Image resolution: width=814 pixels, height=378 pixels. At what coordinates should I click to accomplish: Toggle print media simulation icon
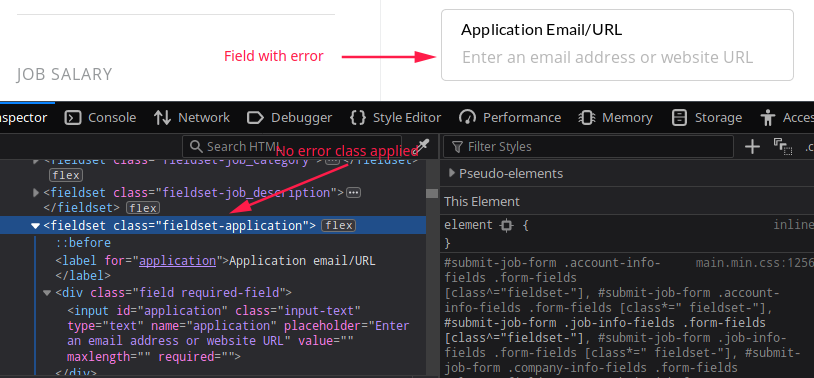tap(783, 147)
